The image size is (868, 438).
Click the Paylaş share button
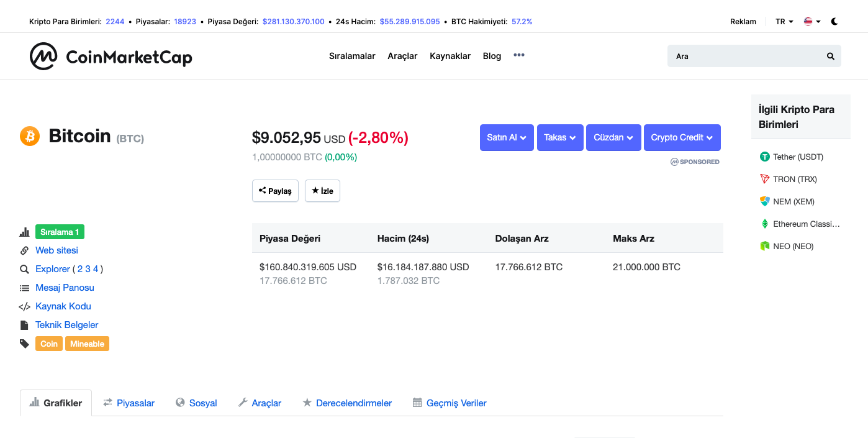[x=275, y=191]
